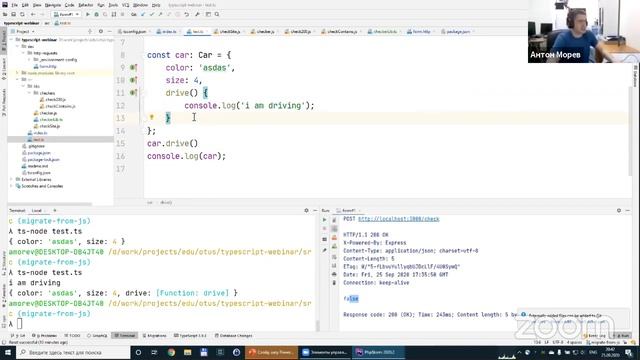
Task: Collapse the checkers folder
Action: (x=29, y=93)
